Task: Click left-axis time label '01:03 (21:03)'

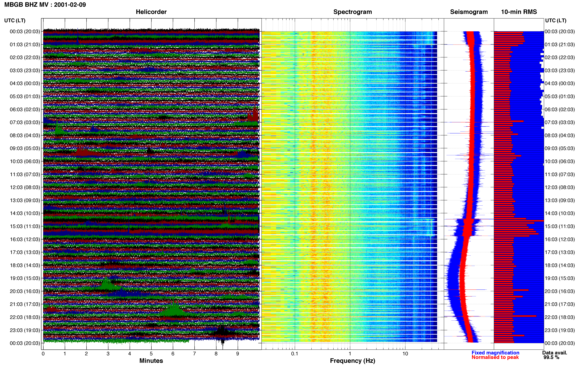Action: (25, 45)
